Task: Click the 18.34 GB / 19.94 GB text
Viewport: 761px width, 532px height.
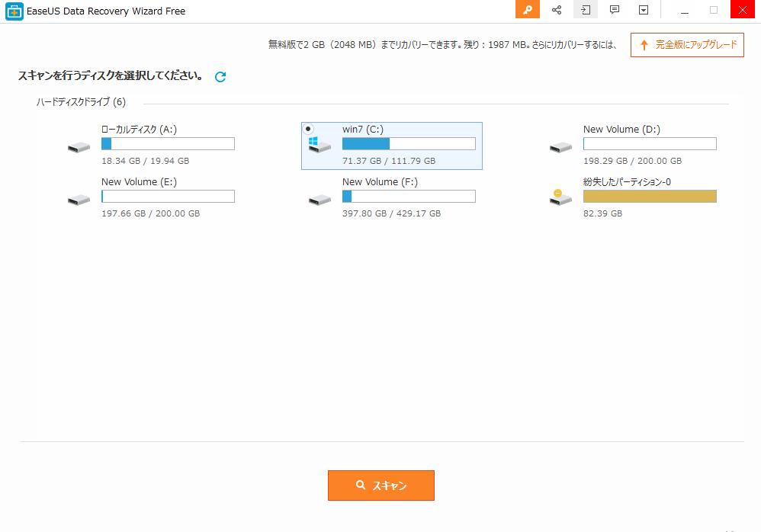Action: [x=145, y=161]
